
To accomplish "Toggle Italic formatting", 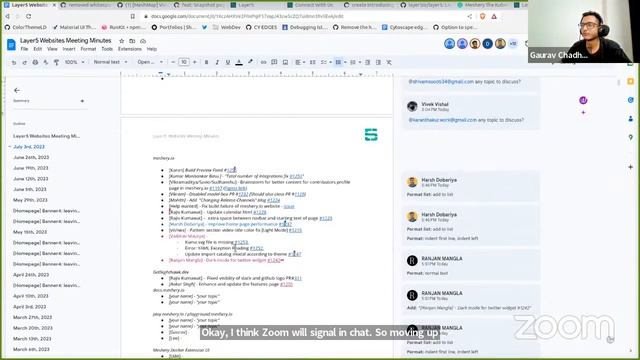I will click(217, 62).
